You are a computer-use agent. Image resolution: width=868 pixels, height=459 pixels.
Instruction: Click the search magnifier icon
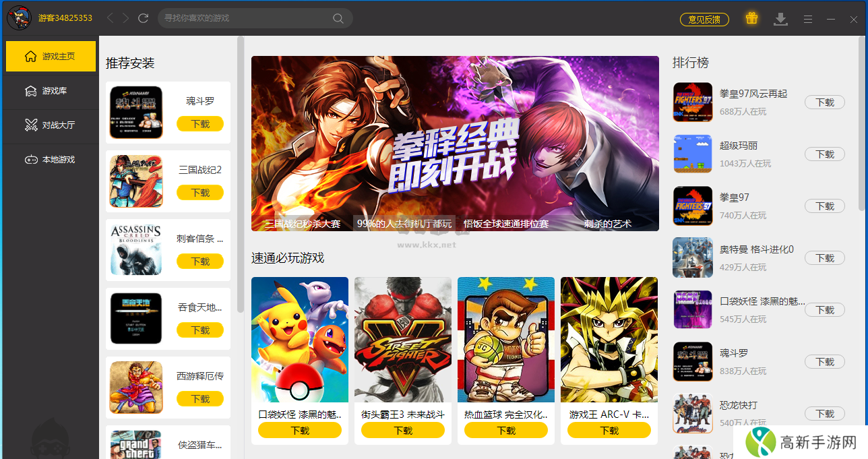[338, 18]
